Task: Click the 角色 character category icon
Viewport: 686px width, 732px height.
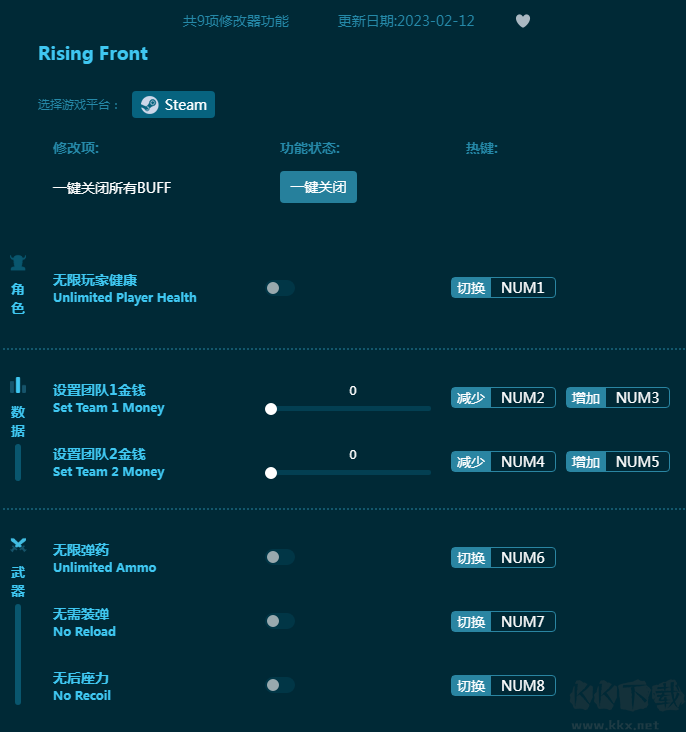Action: (18, 263)
